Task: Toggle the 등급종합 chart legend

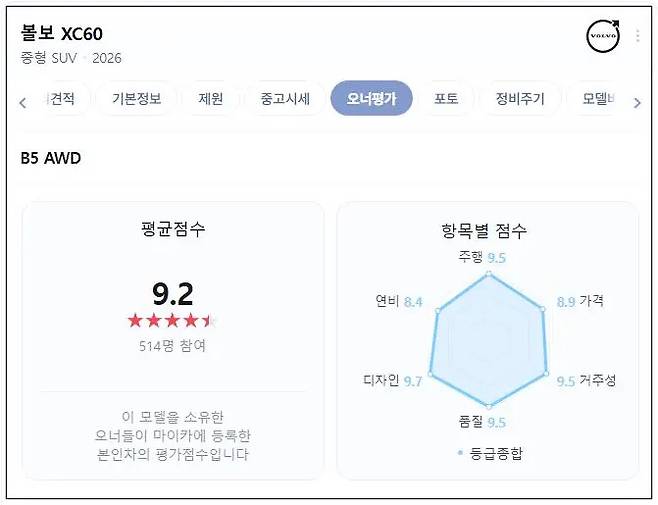Action: tap(490, 453)
